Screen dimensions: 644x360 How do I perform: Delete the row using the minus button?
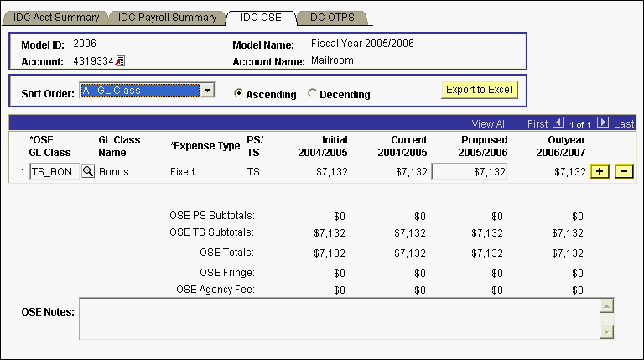point(623,172)
